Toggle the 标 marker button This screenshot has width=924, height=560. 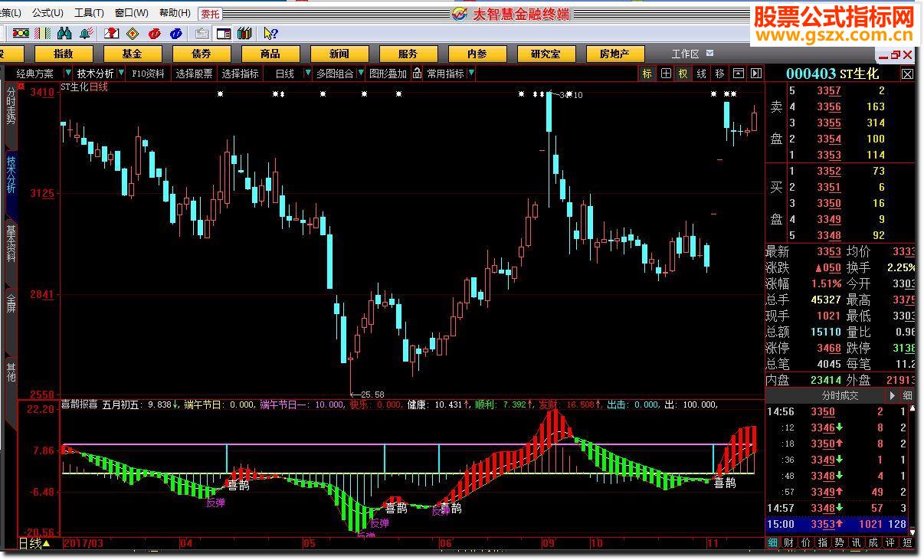tap(647, 74)
